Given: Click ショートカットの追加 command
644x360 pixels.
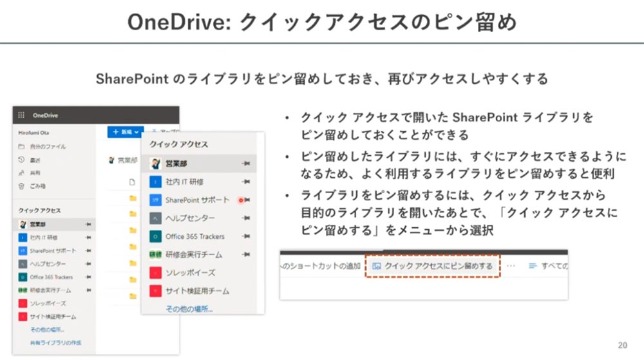Looking at the screenshot, I should [321, 266].
